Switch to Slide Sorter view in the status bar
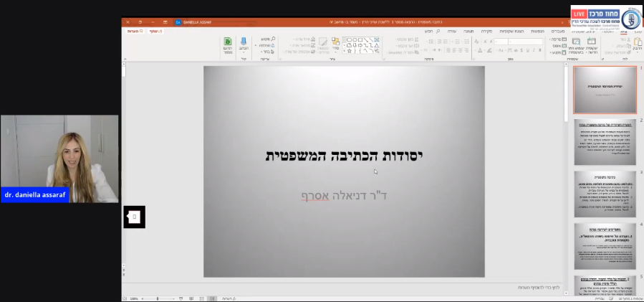Image resolution: width=644 pixels, height=302 pixels. click(x=202, y=298)
